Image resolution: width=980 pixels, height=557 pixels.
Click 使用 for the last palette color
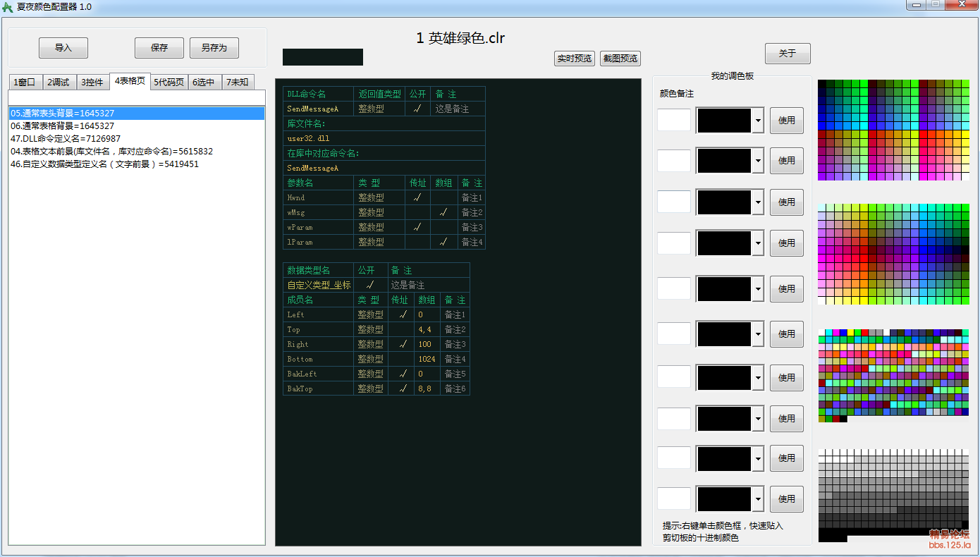[787, 499]
